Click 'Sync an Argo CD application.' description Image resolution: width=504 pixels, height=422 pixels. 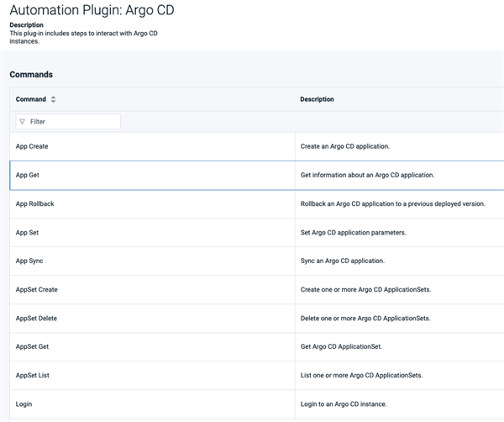(343, 261)
